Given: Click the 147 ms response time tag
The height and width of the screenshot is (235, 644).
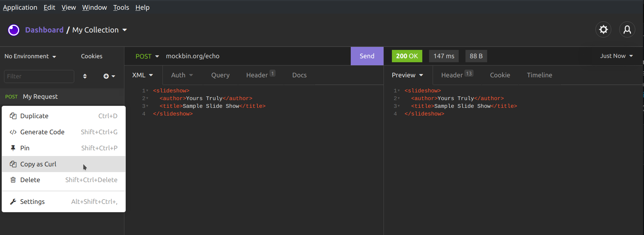Looking at the screenshot, I should click(x=444, y=56).
